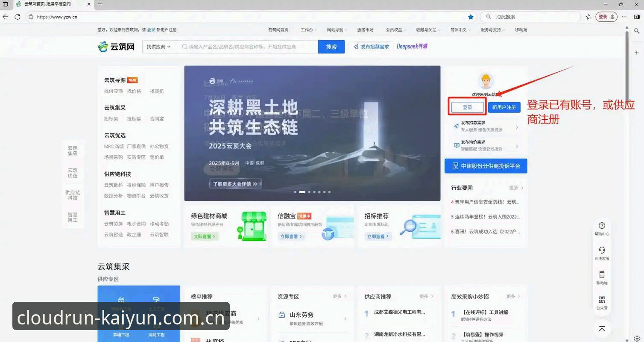
Task: Click 立即查看 under 信融宝
Action: [291, 236]
